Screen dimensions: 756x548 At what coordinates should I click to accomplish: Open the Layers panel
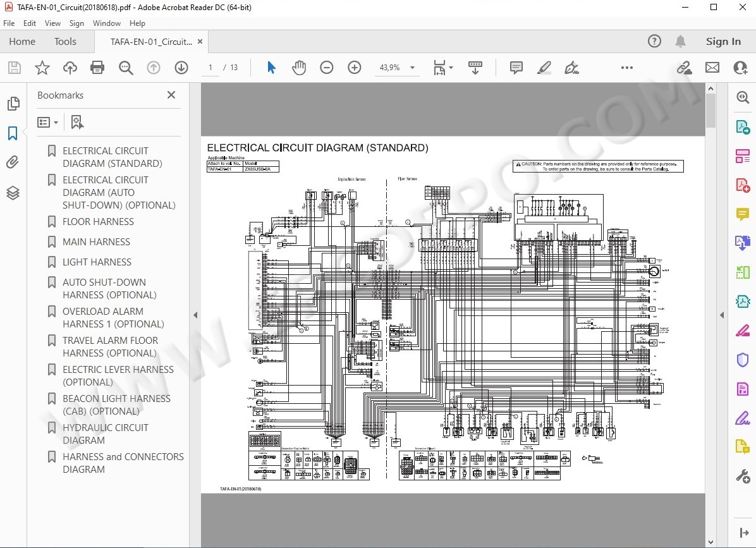tap(13, 193)
